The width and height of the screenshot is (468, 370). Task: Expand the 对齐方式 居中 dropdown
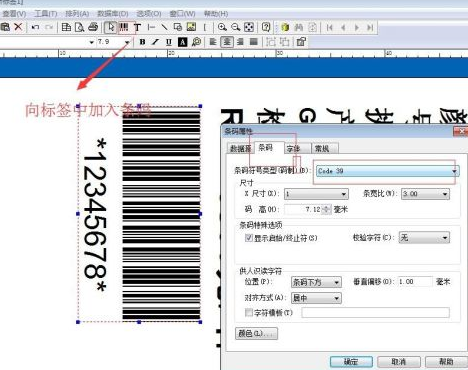tap(316, 298)
